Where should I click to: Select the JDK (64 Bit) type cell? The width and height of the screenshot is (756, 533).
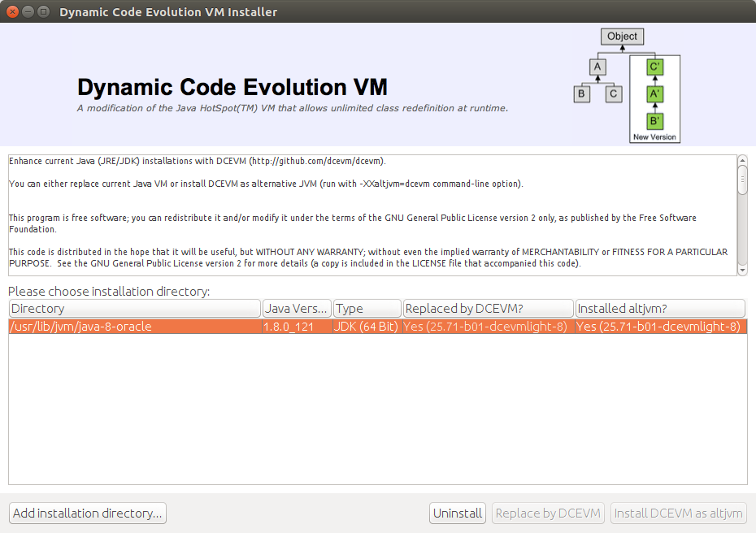tap(367, 327)
